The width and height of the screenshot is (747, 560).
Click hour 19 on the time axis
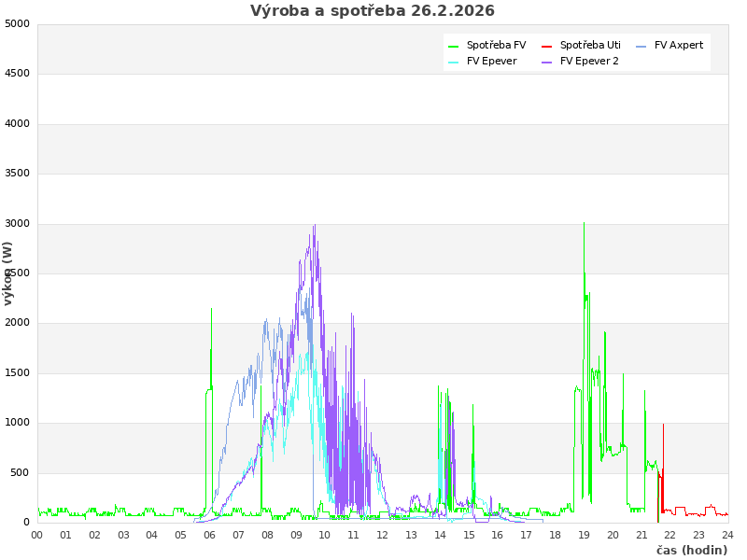[x=584, y=535]
